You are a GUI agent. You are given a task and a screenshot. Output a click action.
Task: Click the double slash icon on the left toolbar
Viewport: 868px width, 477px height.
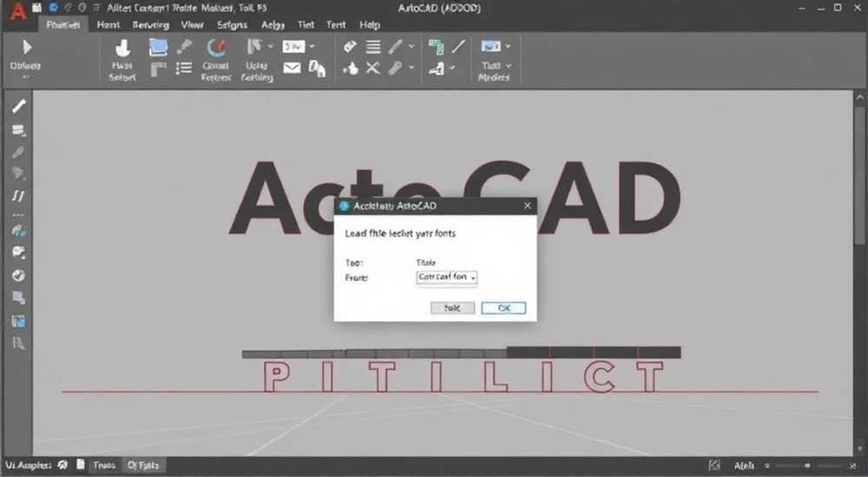pyautogui.click(x=18, y=196)
